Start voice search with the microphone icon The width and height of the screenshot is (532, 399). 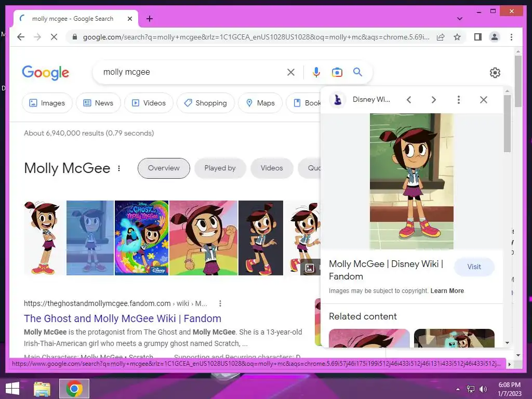(x=316, y=72)
